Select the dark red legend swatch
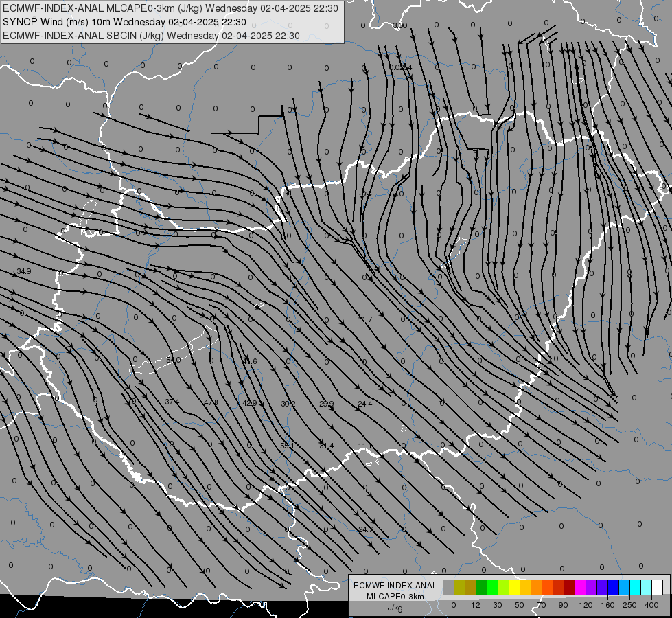This screenshot has width=672, height=618. (x=569, y=587)
